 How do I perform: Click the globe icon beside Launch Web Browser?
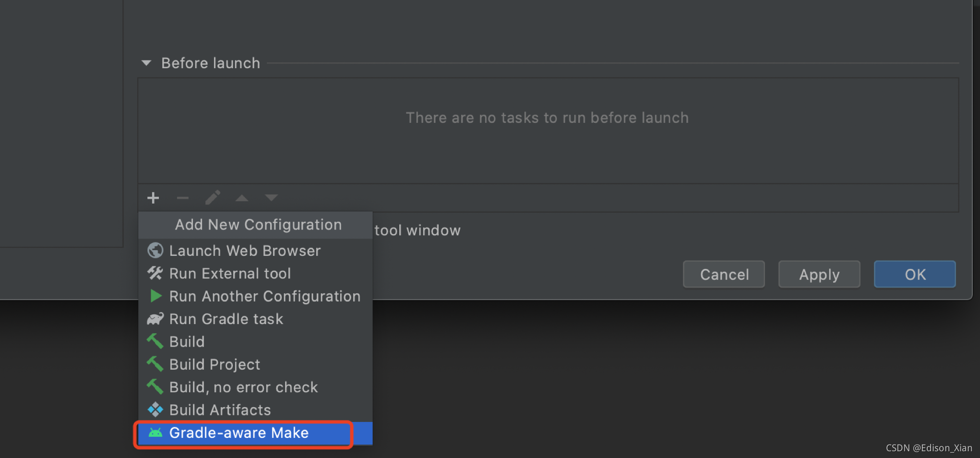[x=155, y=250]
